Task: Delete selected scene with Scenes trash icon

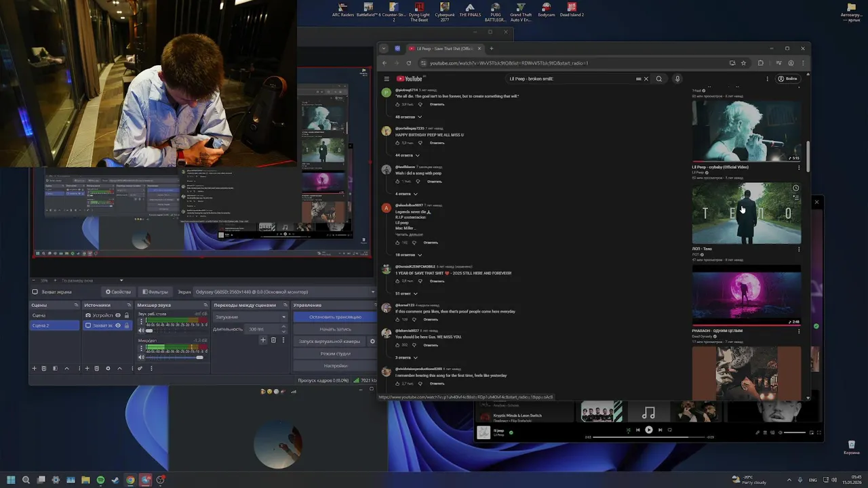Action: 44,368
